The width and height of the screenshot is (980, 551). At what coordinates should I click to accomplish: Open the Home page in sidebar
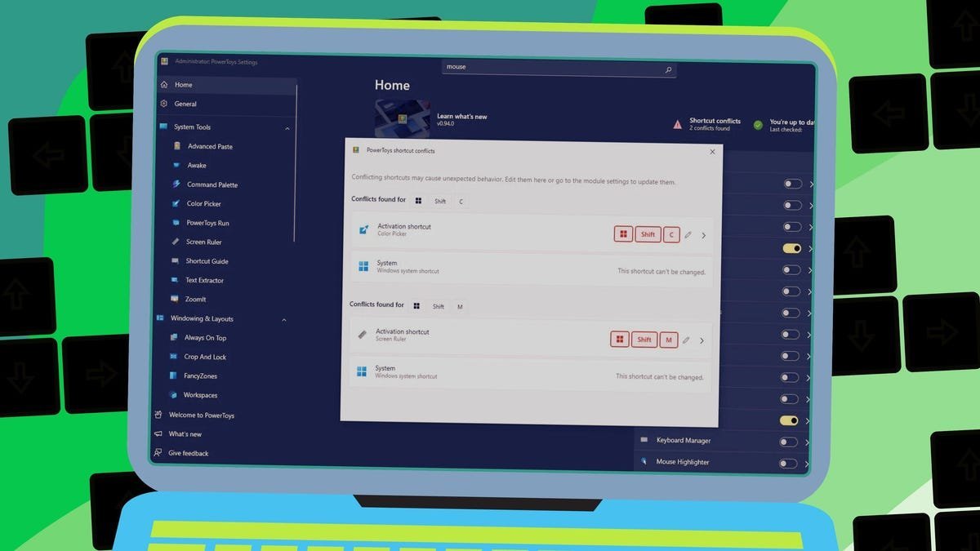click(183, 85)
